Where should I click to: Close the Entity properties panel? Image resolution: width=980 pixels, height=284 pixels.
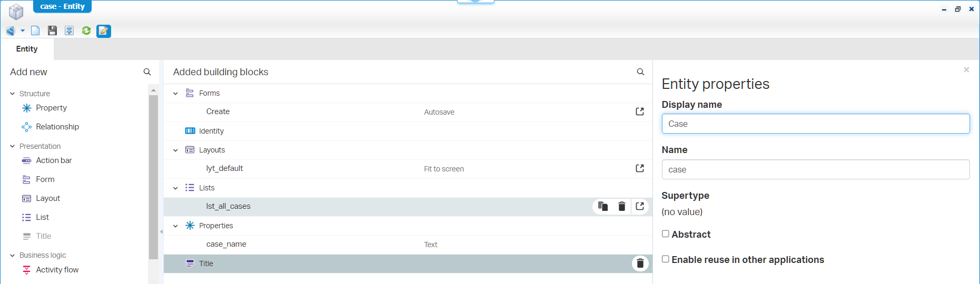(x=966, y=70)
